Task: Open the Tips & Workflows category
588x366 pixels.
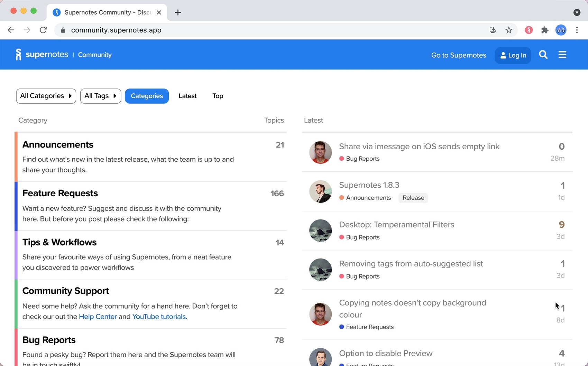Action: click(x=59, y=242)
